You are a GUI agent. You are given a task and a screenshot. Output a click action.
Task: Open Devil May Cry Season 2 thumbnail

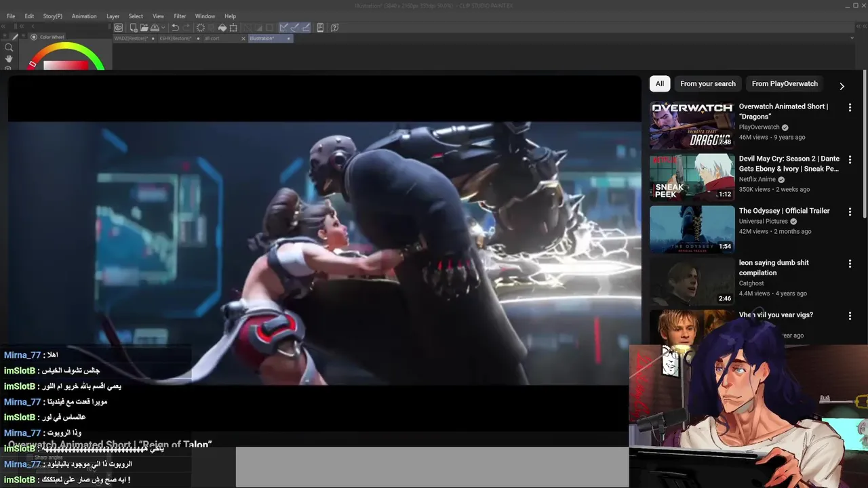[692, 177]
